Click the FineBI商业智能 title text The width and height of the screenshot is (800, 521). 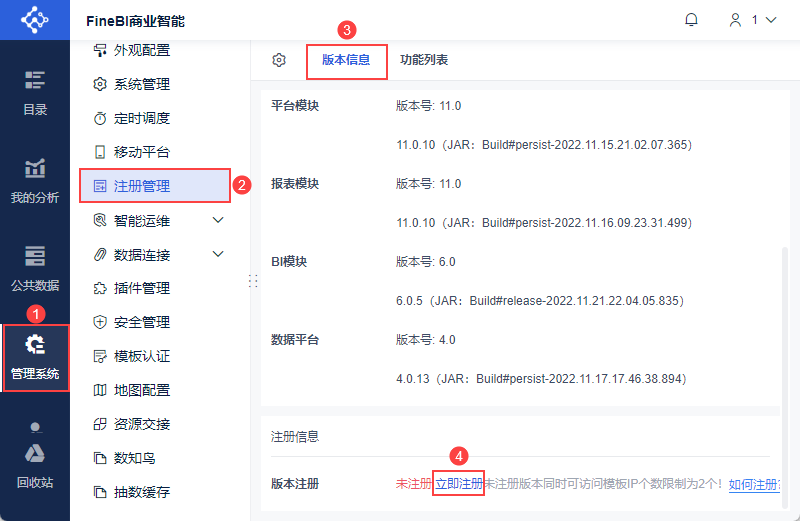pyautogui.click(x=135, y=21)
